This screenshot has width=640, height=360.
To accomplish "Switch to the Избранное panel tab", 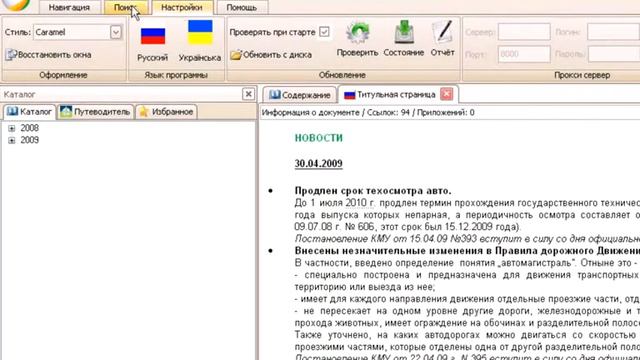I will point(167,111).
